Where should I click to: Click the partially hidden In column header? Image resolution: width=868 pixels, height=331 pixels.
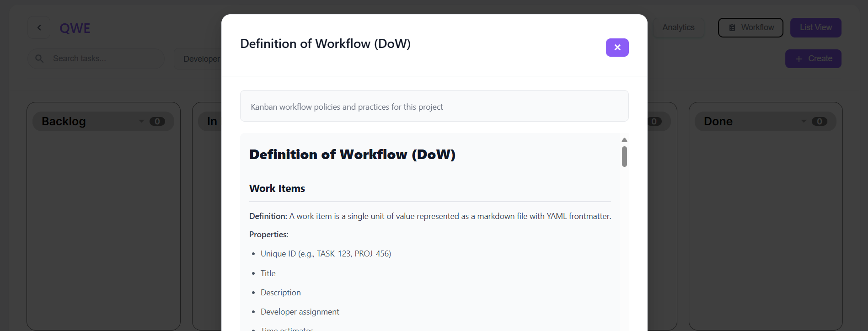click(x=211, y=122)
